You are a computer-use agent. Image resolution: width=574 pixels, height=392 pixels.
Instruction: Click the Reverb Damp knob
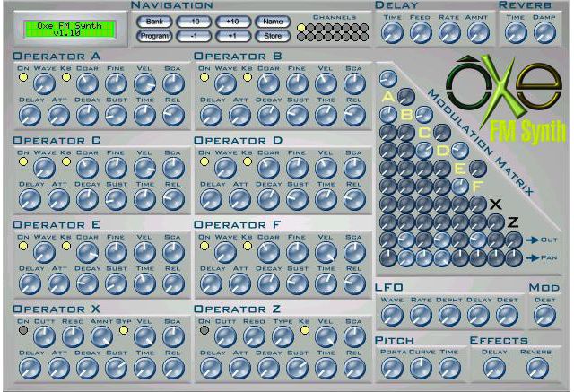[x=544, y=32]
